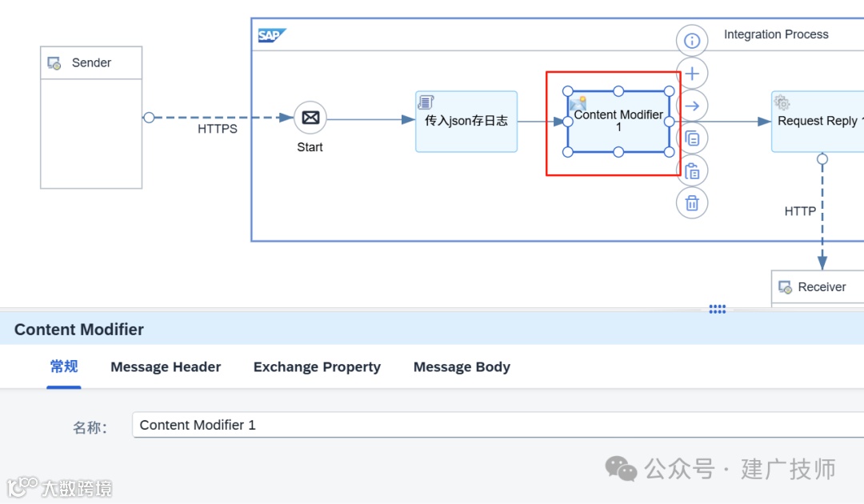
Task: Click the script icon on 传入json存日志 step
Action: click(426, 102)
